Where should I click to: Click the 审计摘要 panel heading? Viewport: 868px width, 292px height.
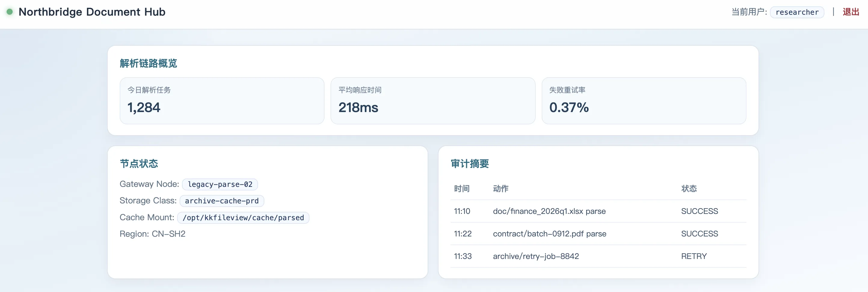[470, 163]
